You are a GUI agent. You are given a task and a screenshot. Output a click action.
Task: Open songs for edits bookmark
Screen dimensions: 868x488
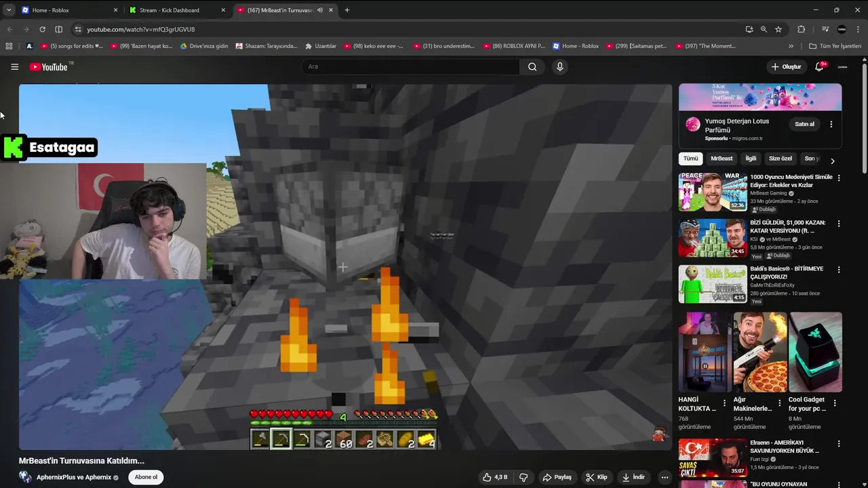click(72, 46)
